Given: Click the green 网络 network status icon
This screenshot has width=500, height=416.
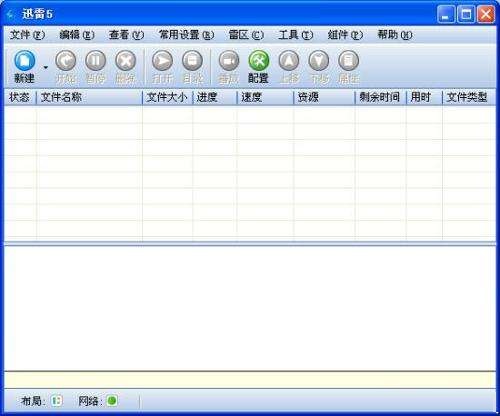Looking at the screenshot, I should [112, 400].
